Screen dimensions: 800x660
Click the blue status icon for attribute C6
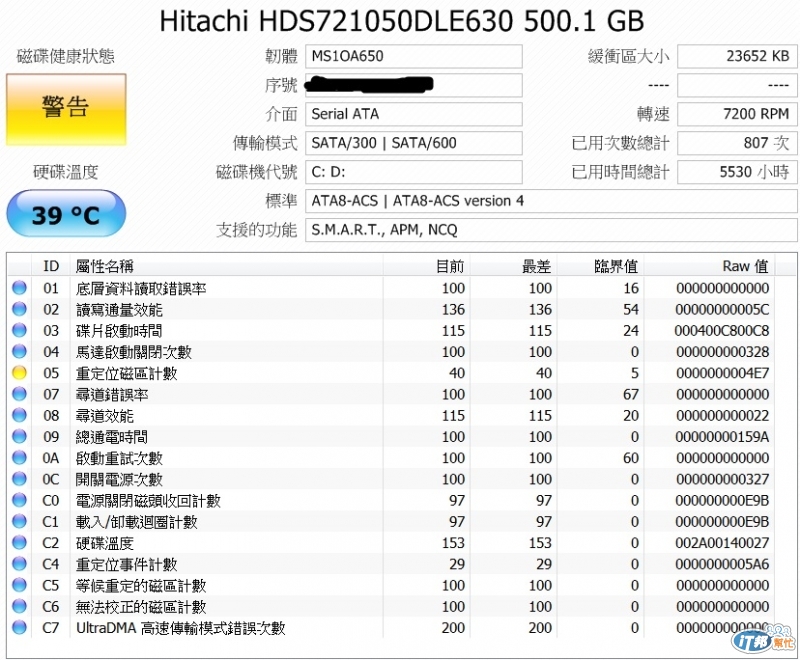(x=19, y=606)
